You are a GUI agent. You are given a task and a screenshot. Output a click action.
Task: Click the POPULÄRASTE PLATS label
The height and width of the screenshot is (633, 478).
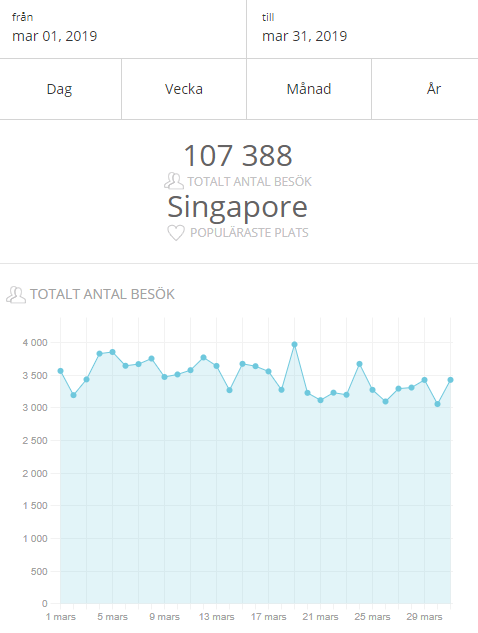tap(249, 233)
